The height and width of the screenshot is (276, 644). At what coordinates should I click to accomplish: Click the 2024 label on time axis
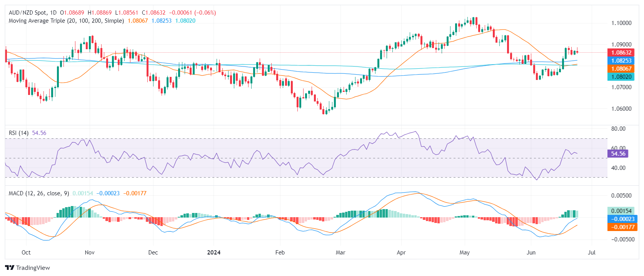(214, 253)
